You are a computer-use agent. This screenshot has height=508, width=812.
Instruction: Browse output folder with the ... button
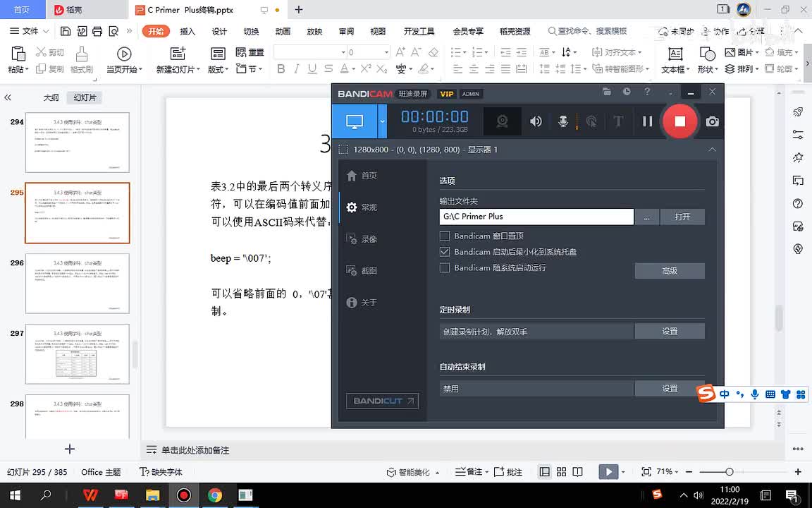[x=647, y=217]
